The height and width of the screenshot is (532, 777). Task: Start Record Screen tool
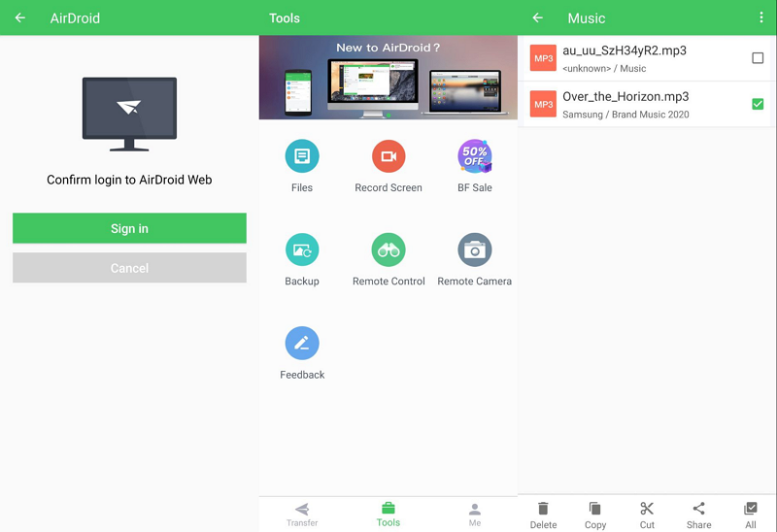coord(388,156)
